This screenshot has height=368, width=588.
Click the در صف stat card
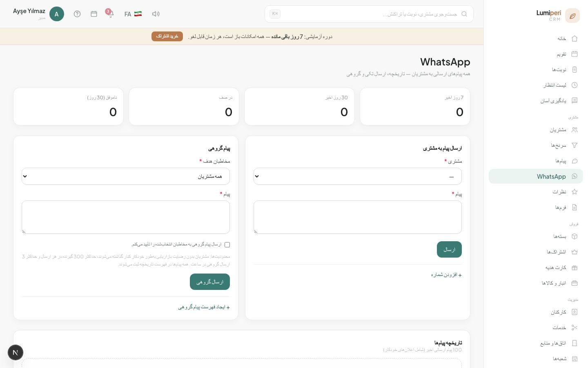pos(184,106)
